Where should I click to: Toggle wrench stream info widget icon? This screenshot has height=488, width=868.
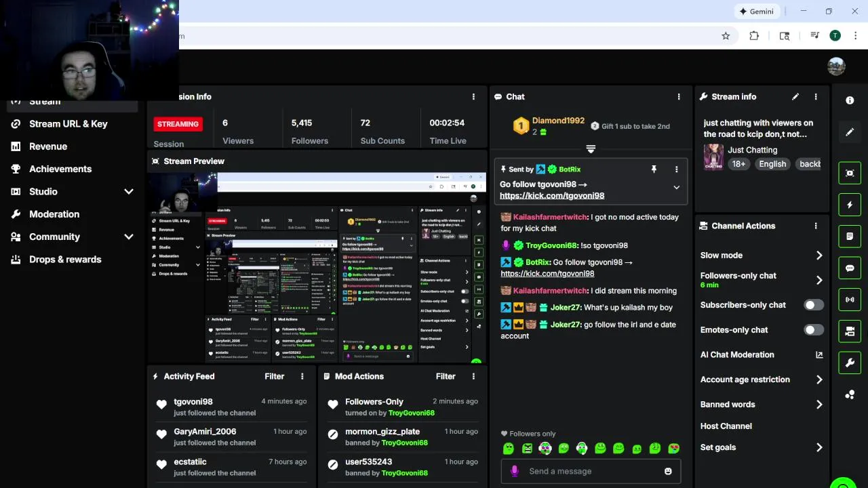point(850,363)
